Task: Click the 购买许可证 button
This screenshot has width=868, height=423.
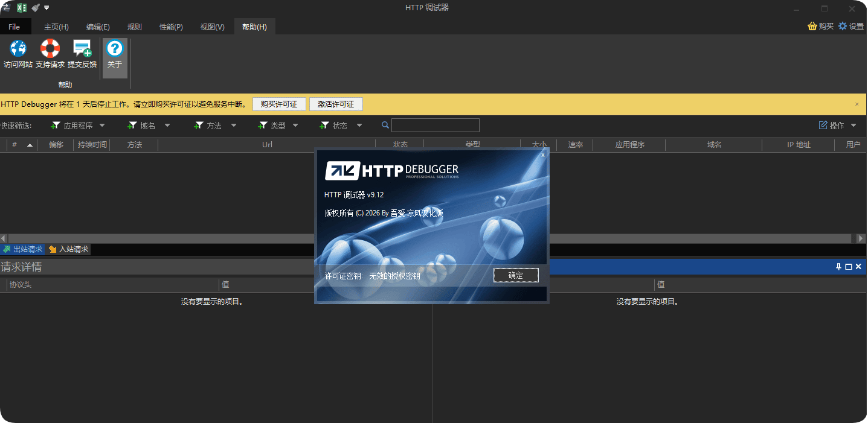Action: point(279,104)
